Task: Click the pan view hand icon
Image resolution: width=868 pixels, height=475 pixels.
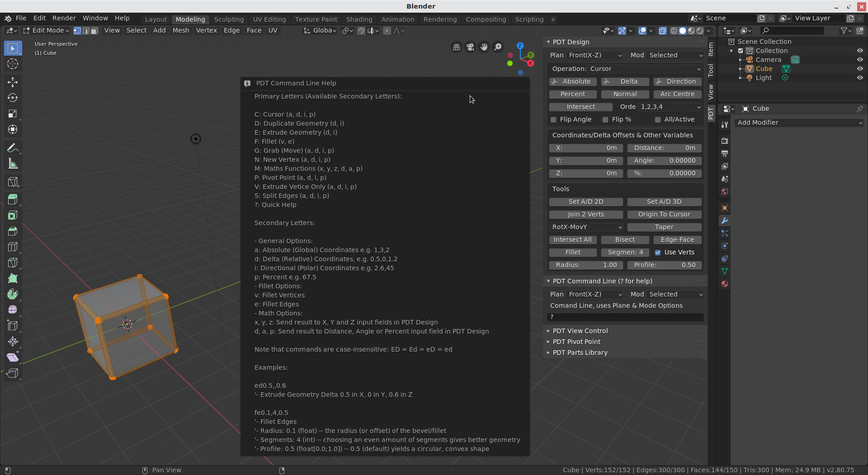Action: (x=484, y=47)
